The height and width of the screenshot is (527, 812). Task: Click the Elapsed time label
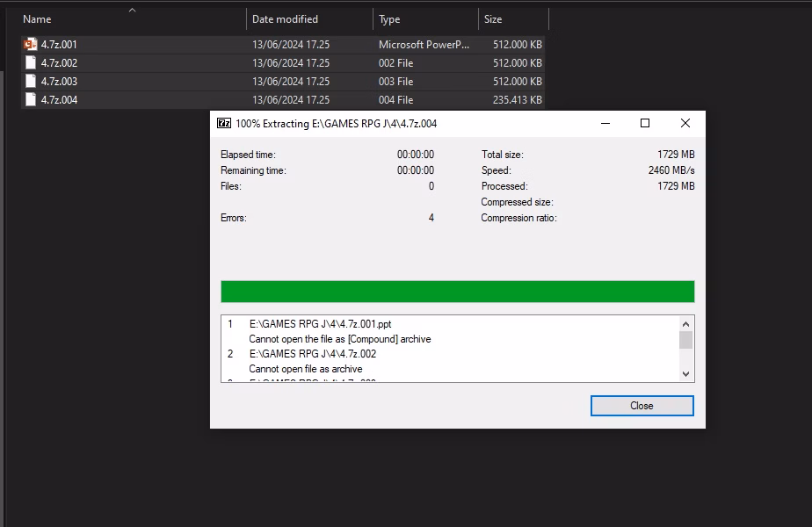[248, 155]
